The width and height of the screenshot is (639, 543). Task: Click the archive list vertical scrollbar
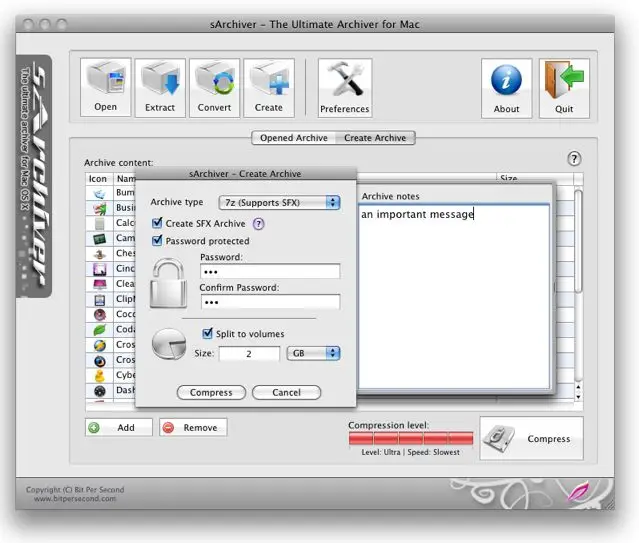[578, 241]
